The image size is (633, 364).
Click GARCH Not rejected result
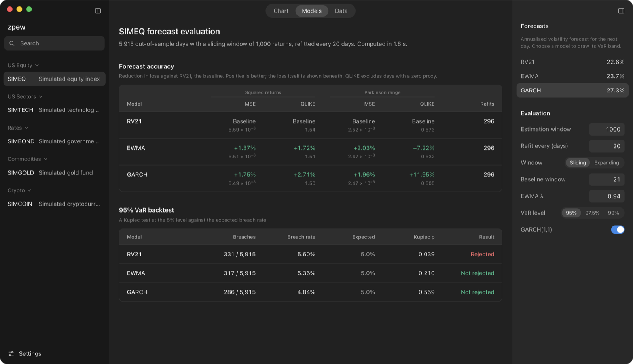pos(478,292)
